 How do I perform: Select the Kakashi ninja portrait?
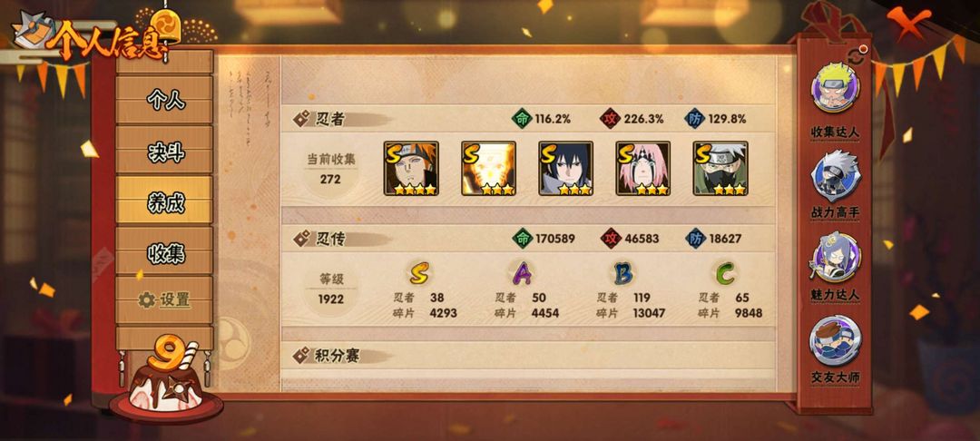click(x=720, y=169)
